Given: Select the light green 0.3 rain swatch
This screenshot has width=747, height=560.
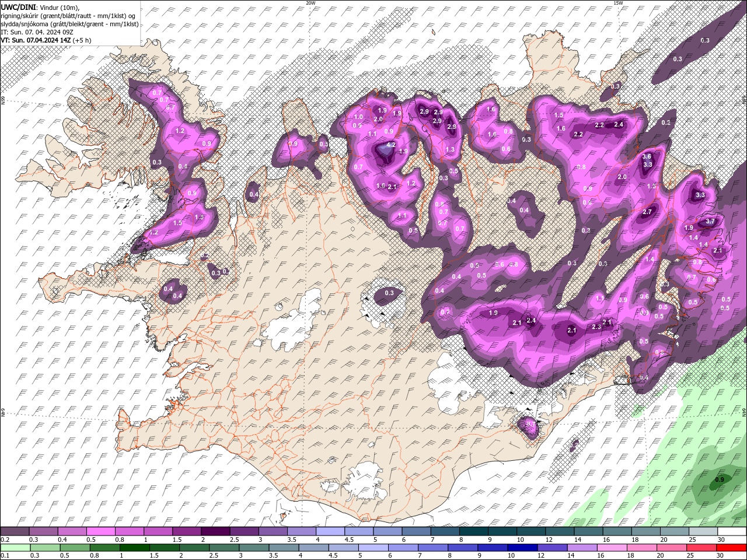Looking at the screenshot, I should 45,547.
